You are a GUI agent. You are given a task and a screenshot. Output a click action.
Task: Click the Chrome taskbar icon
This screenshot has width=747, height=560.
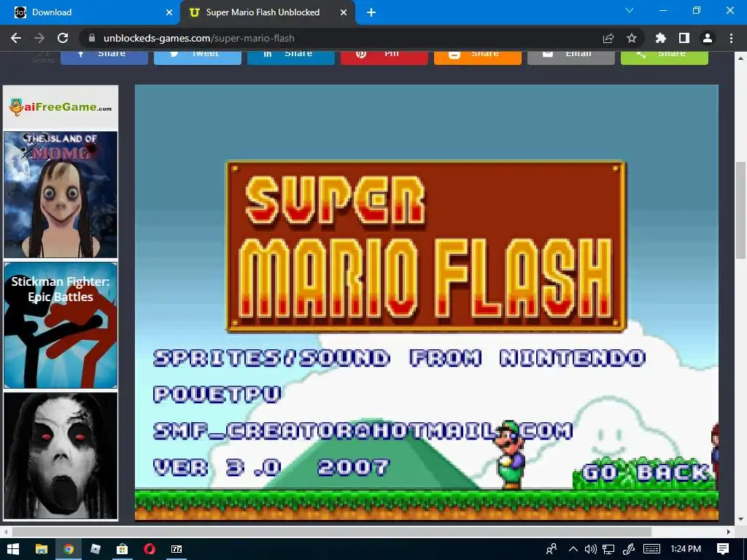click(69, 549)
